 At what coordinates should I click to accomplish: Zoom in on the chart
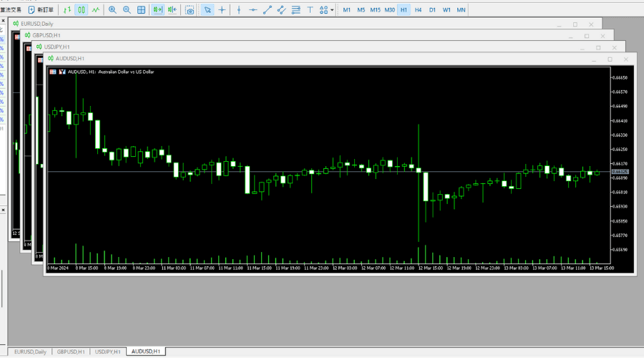tap(112, 10)
